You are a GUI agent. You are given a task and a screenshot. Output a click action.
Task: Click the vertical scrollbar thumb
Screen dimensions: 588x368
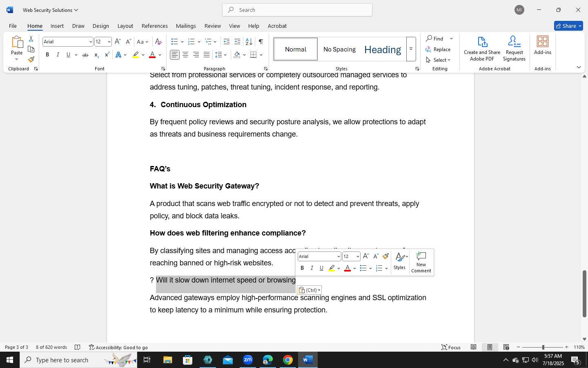tap(584, 294)
